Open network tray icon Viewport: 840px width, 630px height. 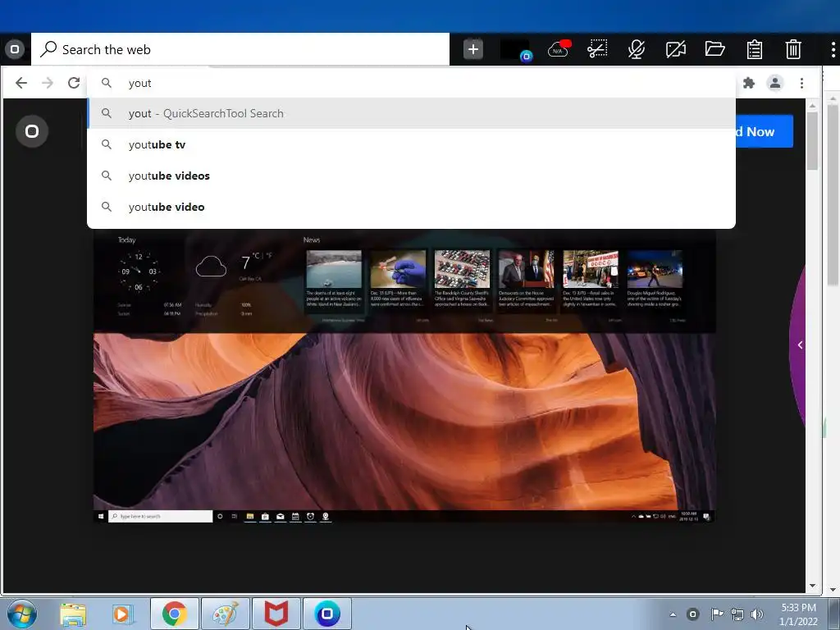pos(737,614)
